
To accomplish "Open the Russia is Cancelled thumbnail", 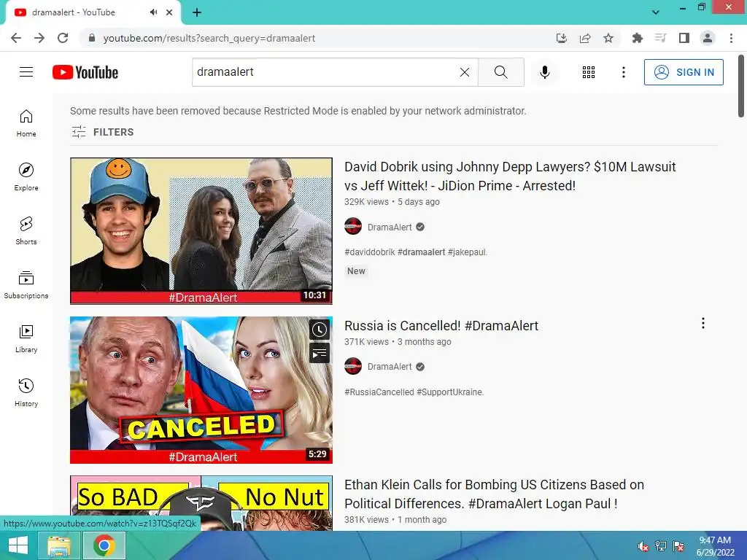I will (201, 390).
